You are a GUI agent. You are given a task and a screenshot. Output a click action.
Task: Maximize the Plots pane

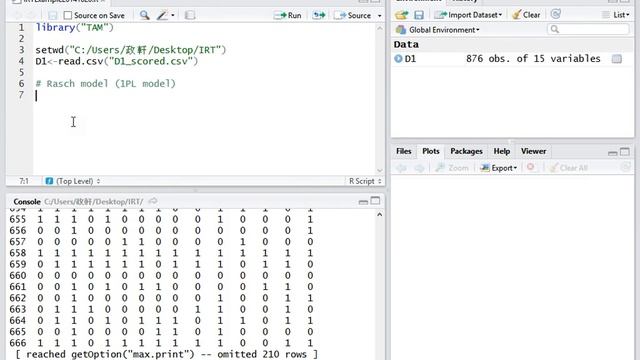click(x=624, y=152)
